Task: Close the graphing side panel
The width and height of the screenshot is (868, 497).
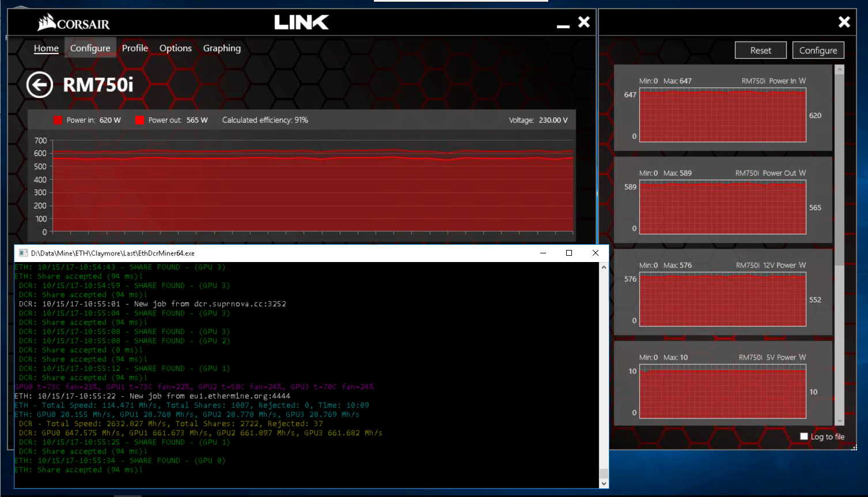Action: 844,22
